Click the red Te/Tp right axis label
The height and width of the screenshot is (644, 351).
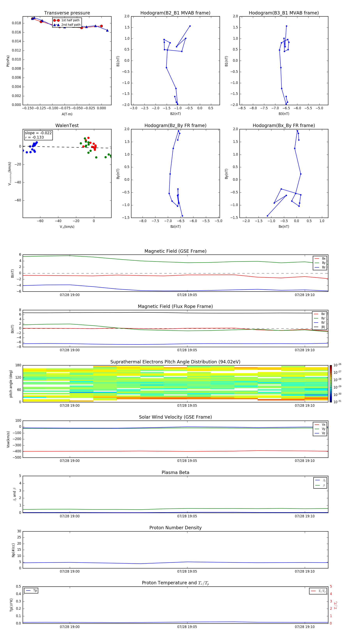point(336,605)
